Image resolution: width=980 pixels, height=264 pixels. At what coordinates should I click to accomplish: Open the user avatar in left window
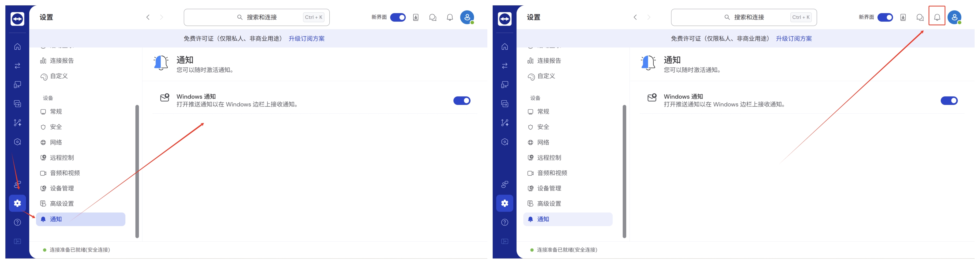[x=467, y=17]
